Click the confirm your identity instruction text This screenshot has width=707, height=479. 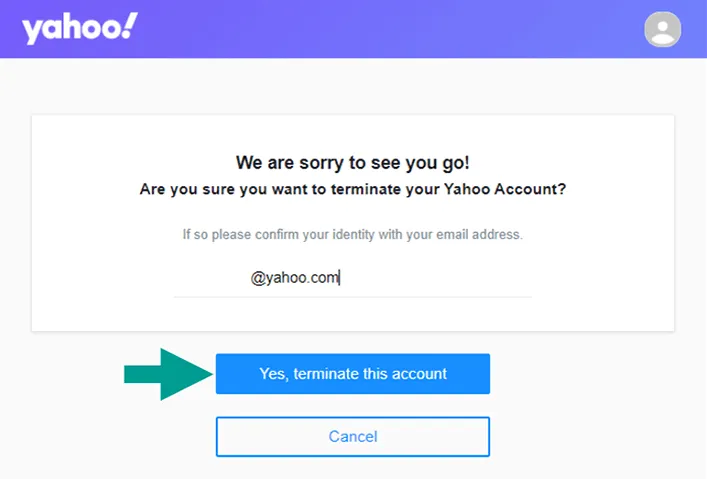click(x=353, y=235)
